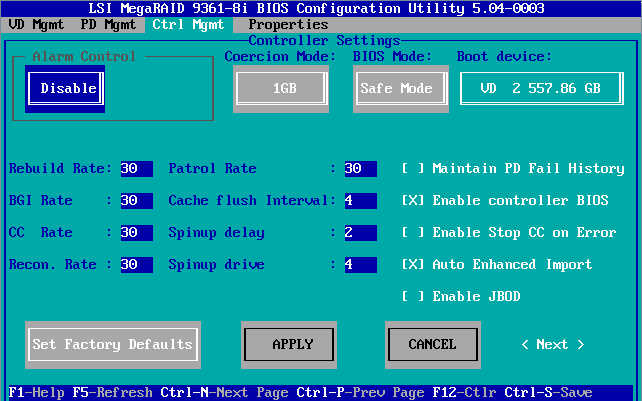
Task: Click the Boot device label
Action: tap(504, 57)
